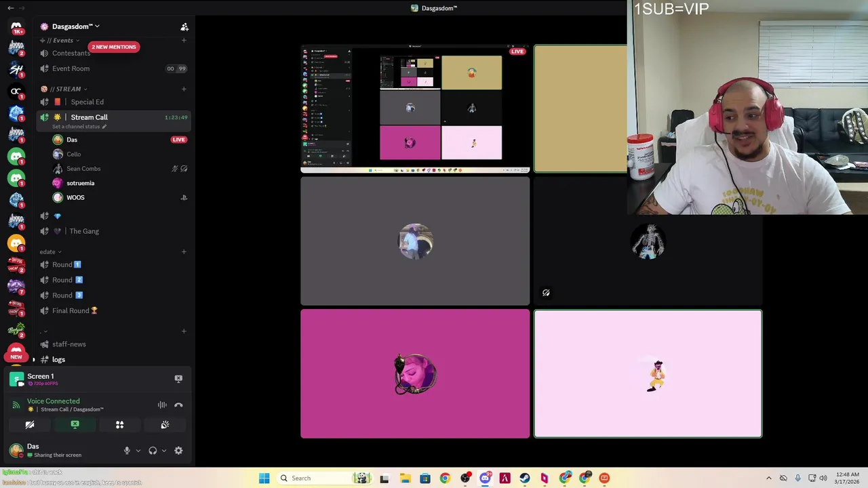Open user Cello in the voice list
Screen dimensions: 868x488
[119, 154]
